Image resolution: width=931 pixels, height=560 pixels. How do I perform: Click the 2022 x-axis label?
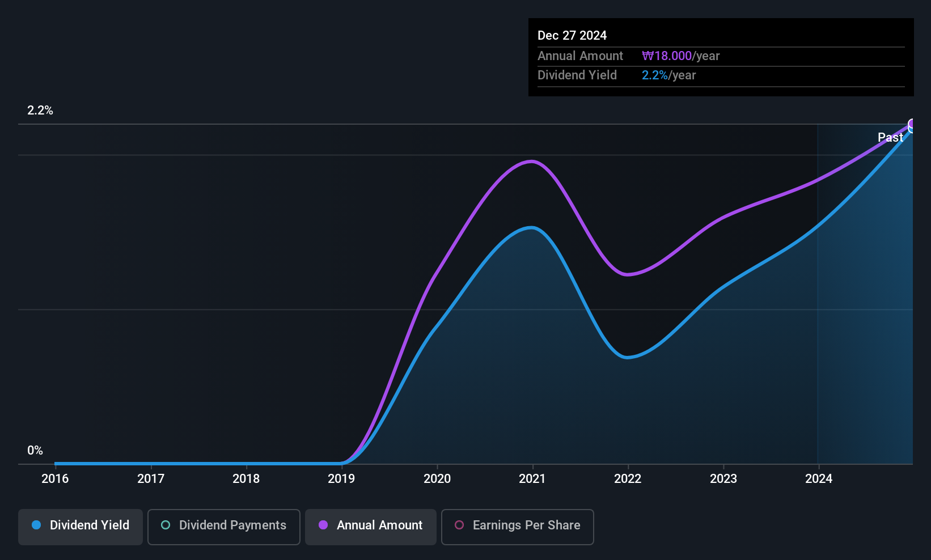tap(628, 478)
